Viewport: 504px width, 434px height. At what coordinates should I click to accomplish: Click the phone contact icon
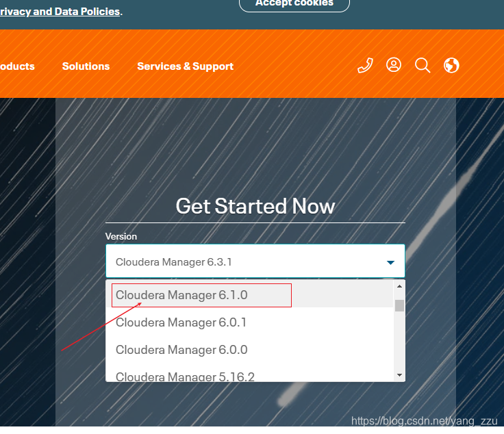pyautogui.click(x=366, y=66)
